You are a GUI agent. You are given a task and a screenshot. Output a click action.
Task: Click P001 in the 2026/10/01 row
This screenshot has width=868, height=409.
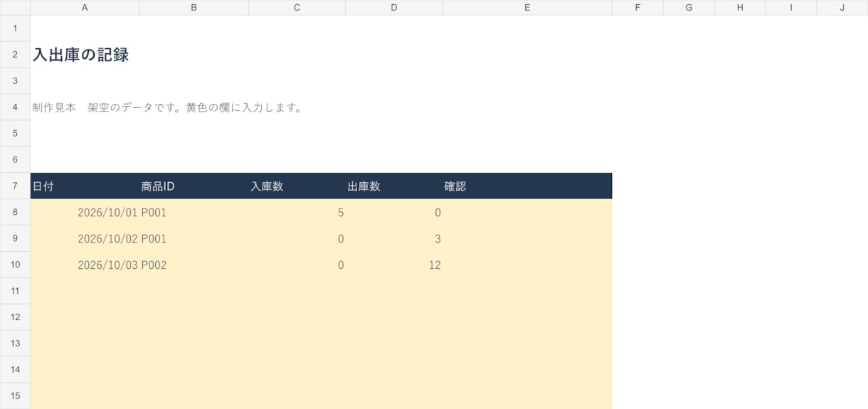194,213
